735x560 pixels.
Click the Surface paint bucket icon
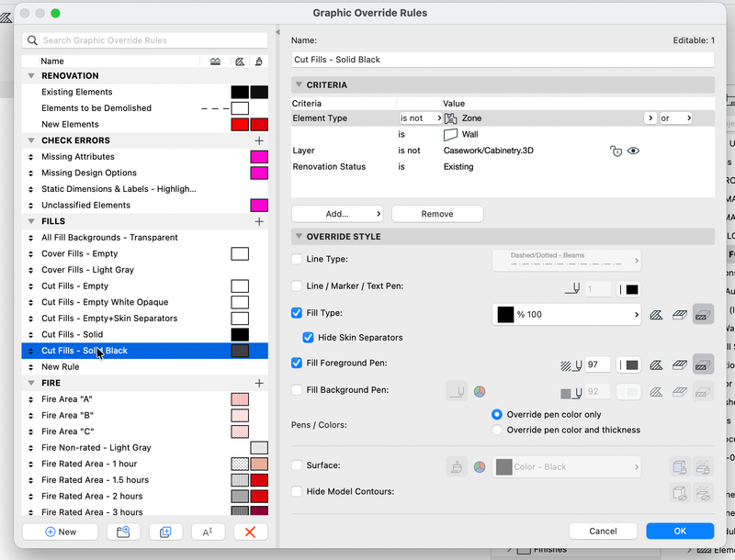(x=457, y=467)
